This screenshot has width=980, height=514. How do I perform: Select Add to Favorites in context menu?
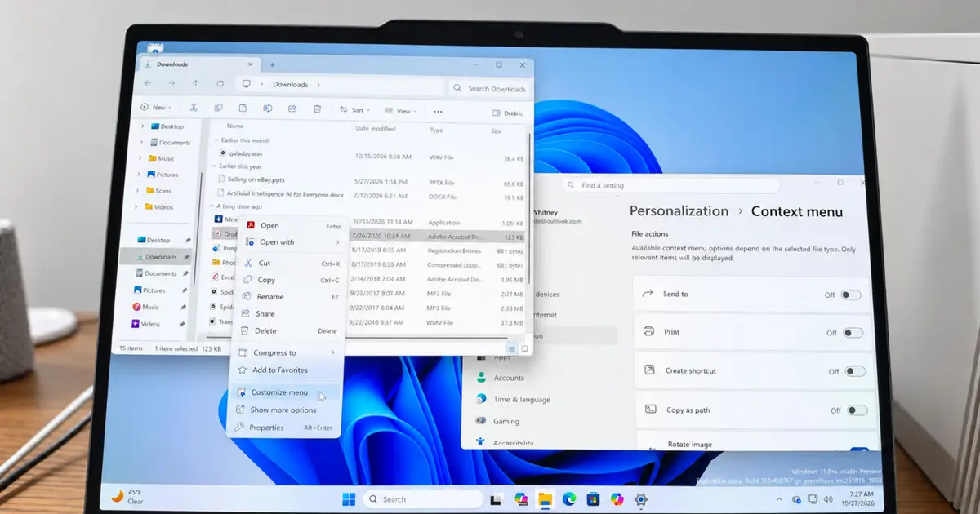click(286, 370)
